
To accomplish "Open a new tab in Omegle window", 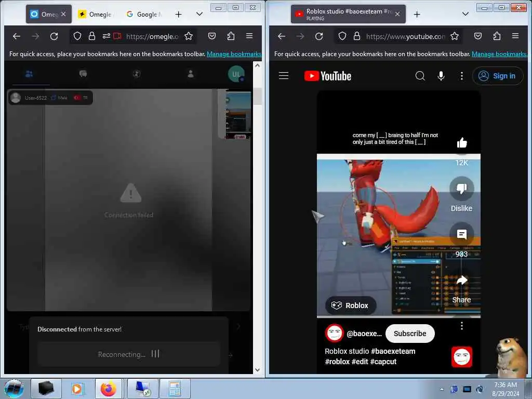I will [179, 14].
